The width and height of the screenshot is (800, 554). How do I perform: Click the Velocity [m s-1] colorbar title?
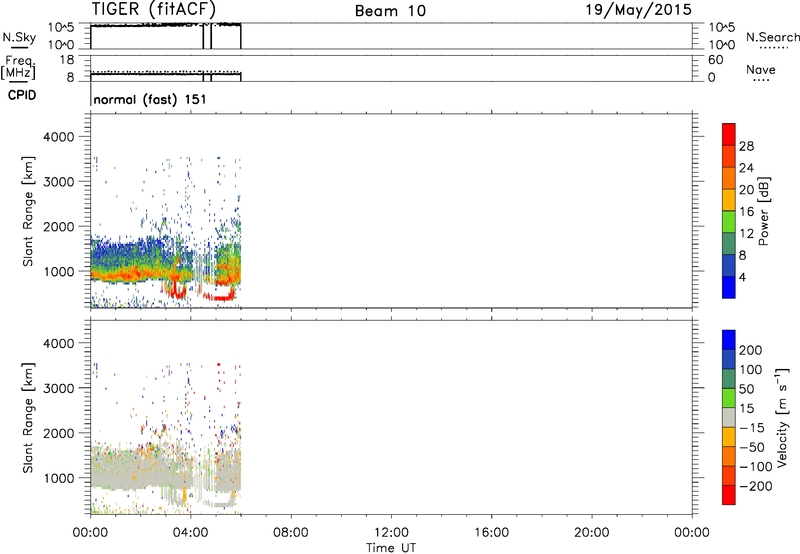pyautogui.click(x=782, y=417)
